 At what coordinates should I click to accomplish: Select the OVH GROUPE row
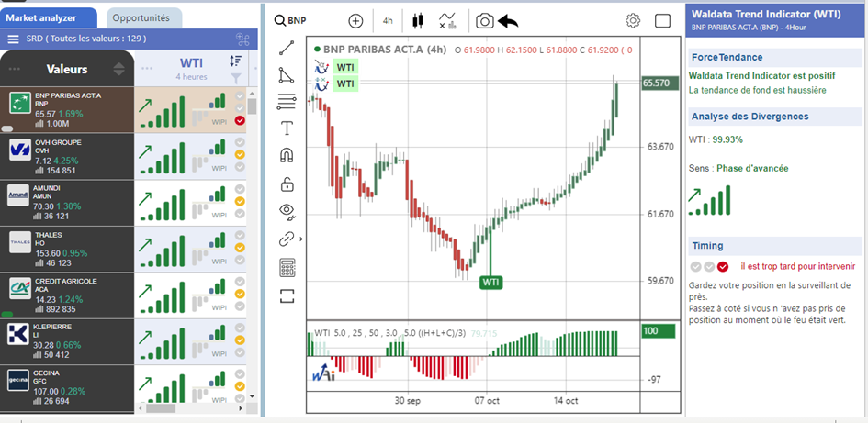pos(125,157)
